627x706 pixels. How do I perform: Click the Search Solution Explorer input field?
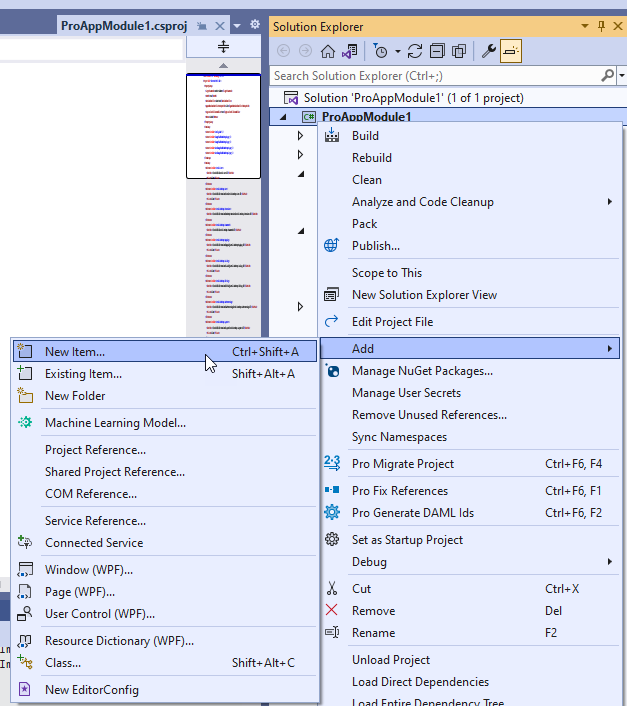pos(435,75)
